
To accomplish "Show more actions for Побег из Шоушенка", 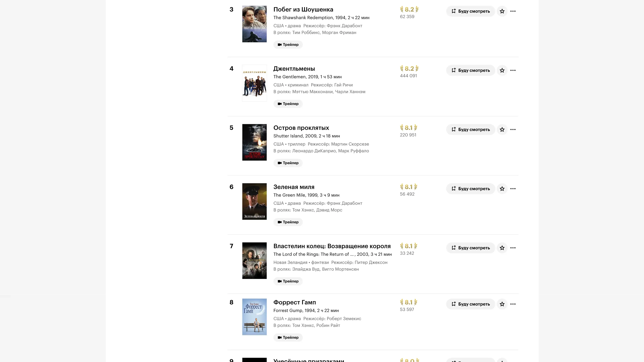I will [x=513, y=11].
